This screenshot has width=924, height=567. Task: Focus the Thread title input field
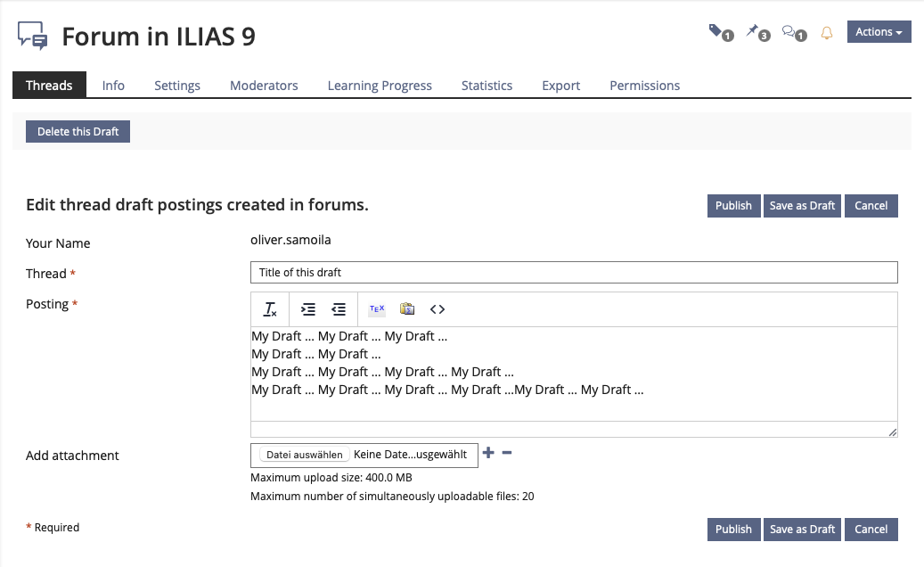coord(574,272)
